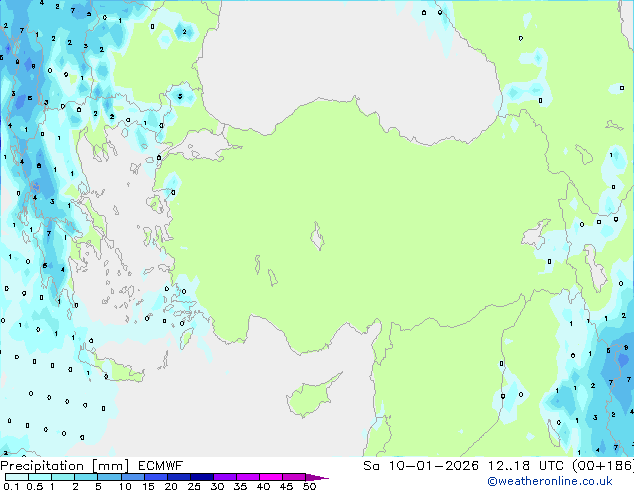This screenshot has width=634, height=490.
Task: Click the Black Sea area
Action: 350,50
